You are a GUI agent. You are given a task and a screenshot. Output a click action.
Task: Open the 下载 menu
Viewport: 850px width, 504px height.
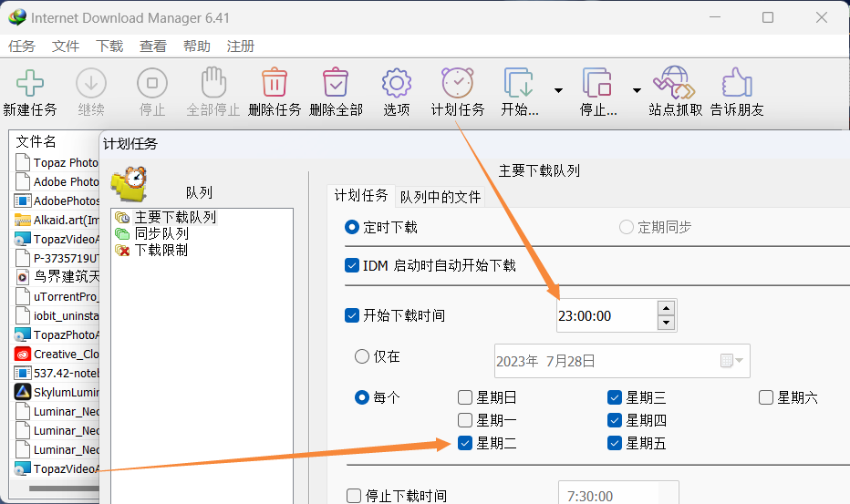pyautogui.click(x=109, y=46)
